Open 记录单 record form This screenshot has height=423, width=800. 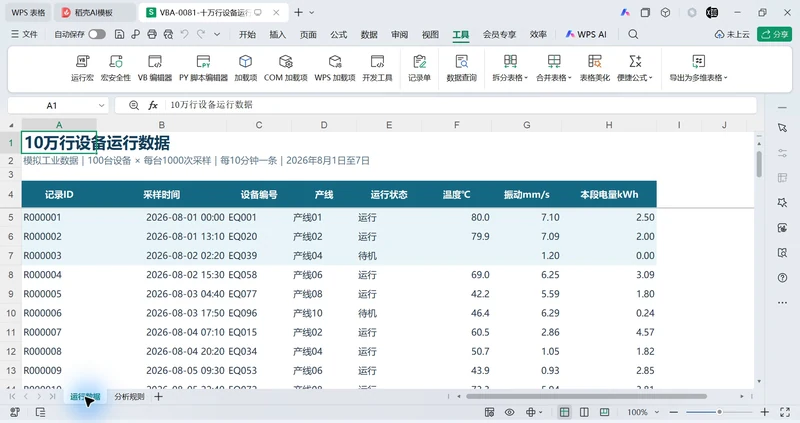tap(419, 68)
